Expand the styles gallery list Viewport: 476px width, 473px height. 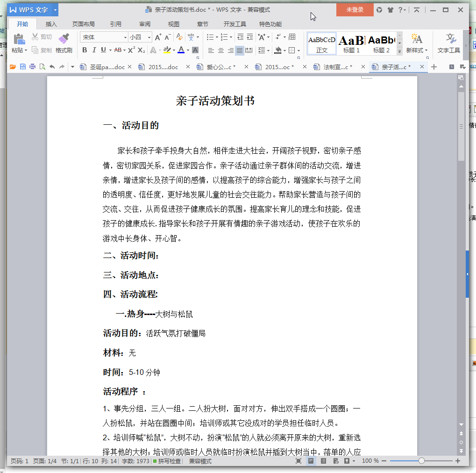(399, 51)
